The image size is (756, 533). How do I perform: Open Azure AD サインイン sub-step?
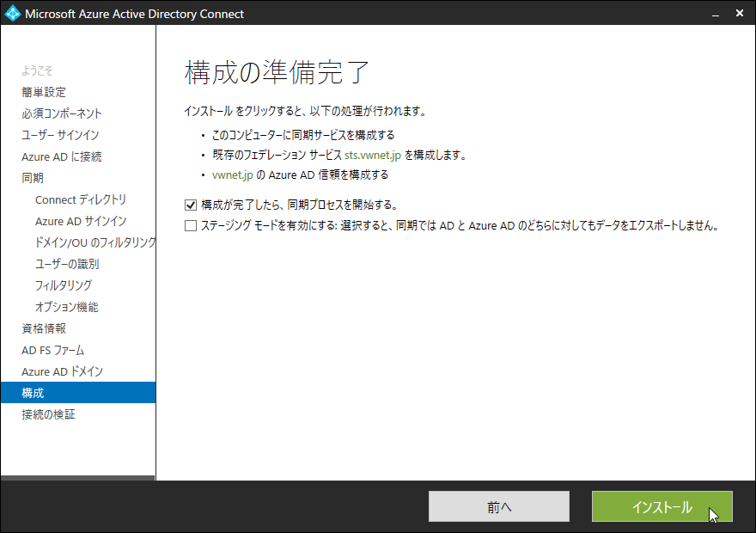click(81, 222)
